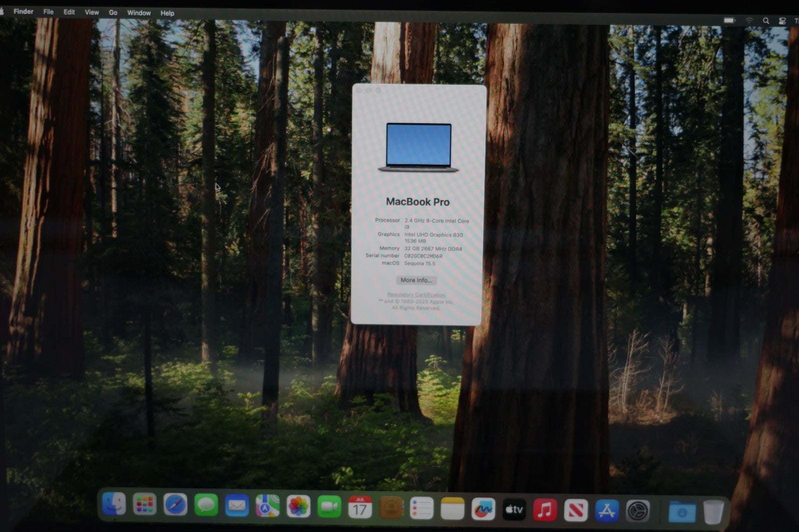Open the Downloads folder in the Dock
The height and width of the screenshot is (532, 799).
tap(682, 512)
